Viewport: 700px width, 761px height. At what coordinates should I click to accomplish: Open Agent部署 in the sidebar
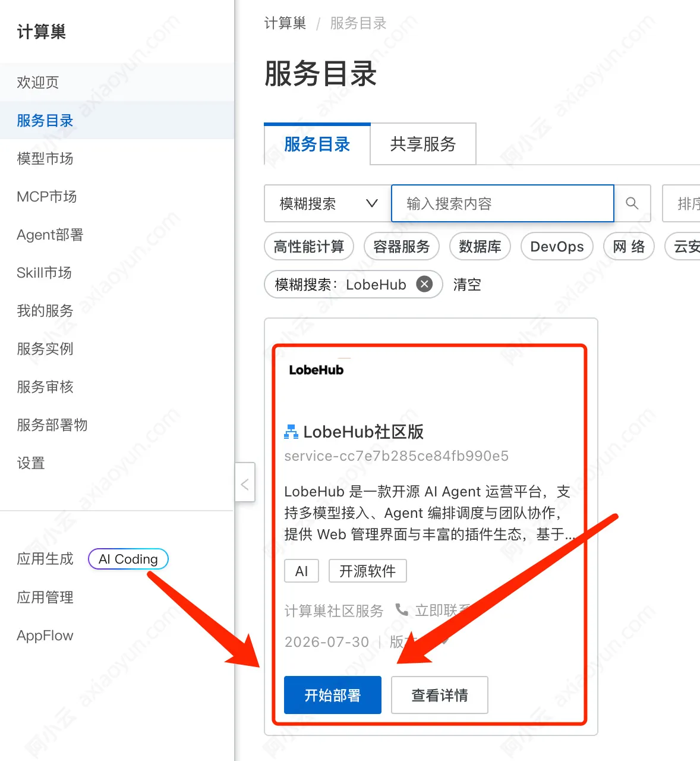[117, 234]
